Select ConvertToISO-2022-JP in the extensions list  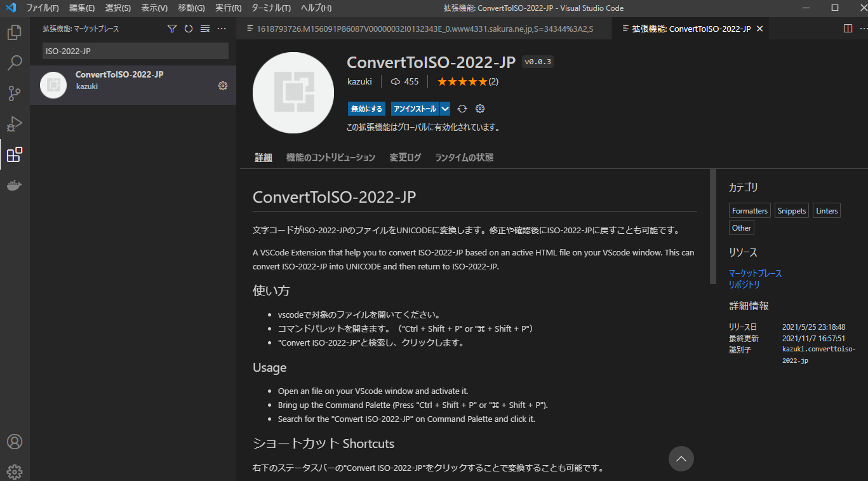tap(133, 85)
